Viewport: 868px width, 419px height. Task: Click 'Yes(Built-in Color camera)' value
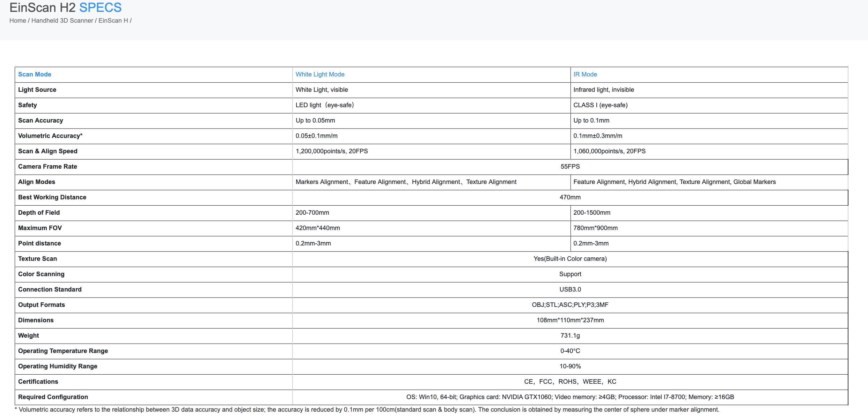point(570,259)
